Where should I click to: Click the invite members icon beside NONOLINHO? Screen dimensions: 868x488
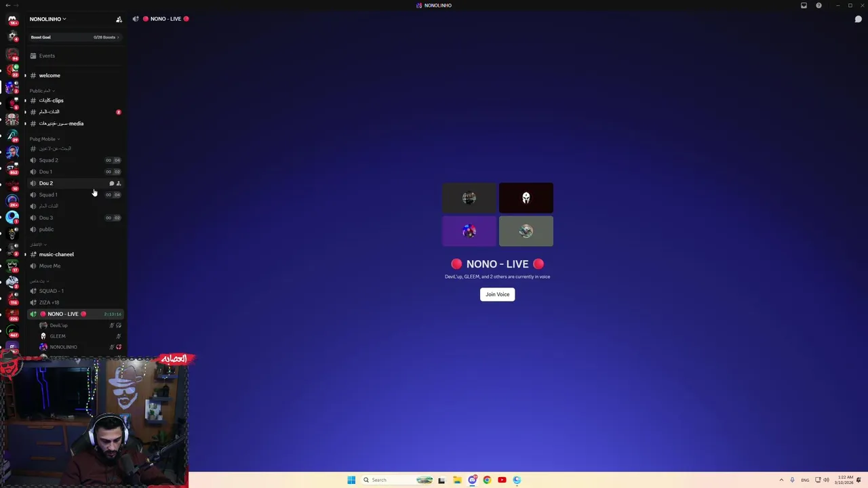point(119,19)
